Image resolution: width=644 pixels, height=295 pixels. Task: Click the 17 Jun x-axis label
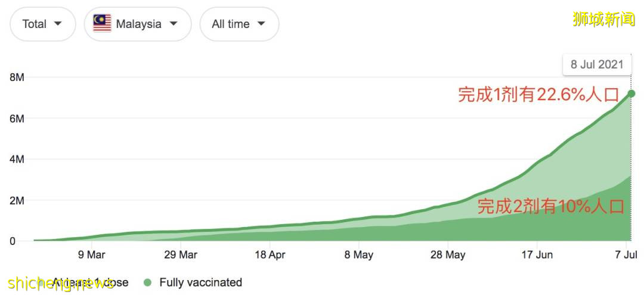point(537,255)
